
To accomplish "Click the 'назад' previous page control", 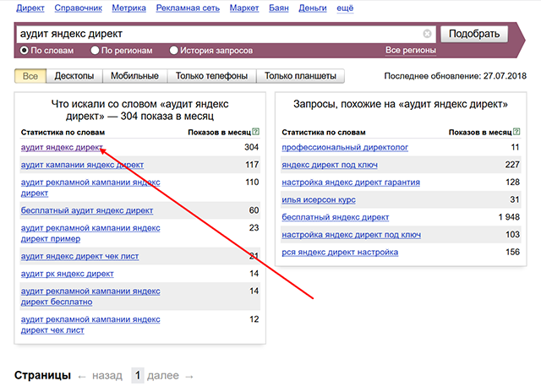I will [107, 375].
